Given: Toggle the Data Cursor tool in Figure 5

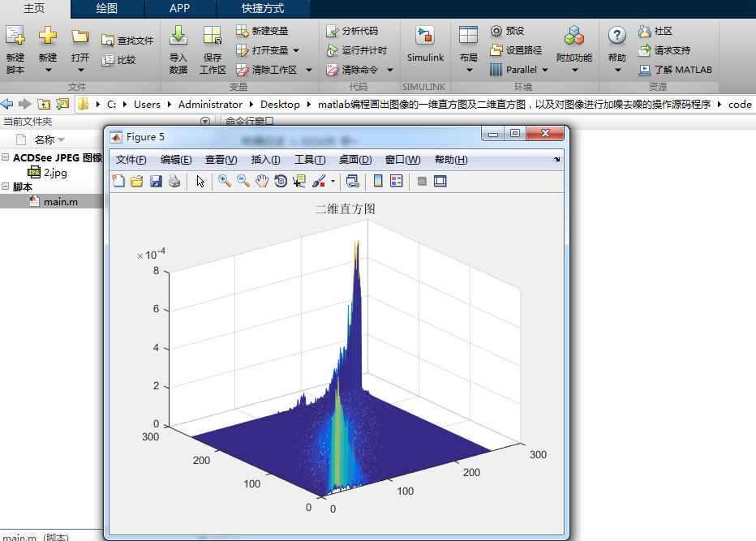Looking at the screenshot, I should 299,182.
